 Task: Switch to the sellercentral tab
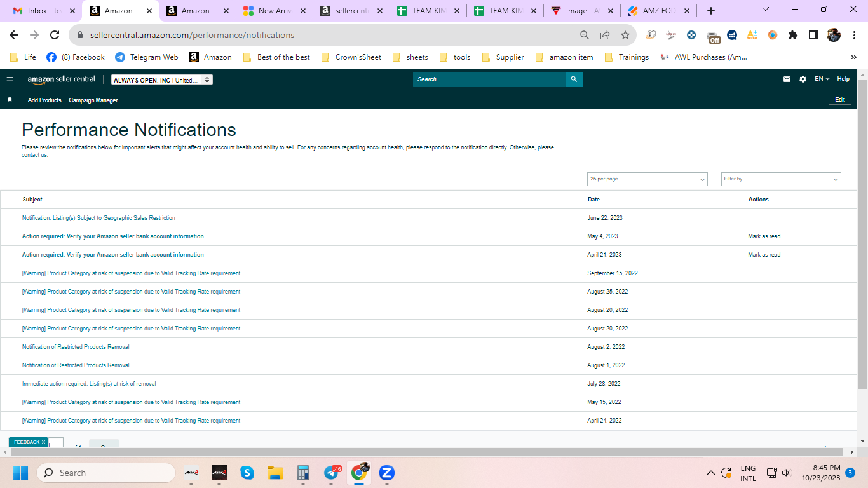[351, 11]
